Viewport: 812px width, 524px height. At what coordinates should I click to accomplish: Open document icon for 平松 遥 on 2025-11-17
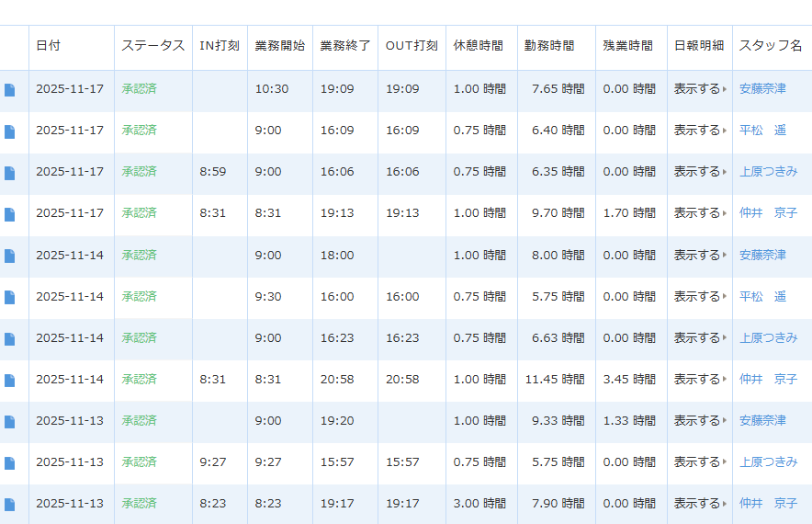pos(10,131)
